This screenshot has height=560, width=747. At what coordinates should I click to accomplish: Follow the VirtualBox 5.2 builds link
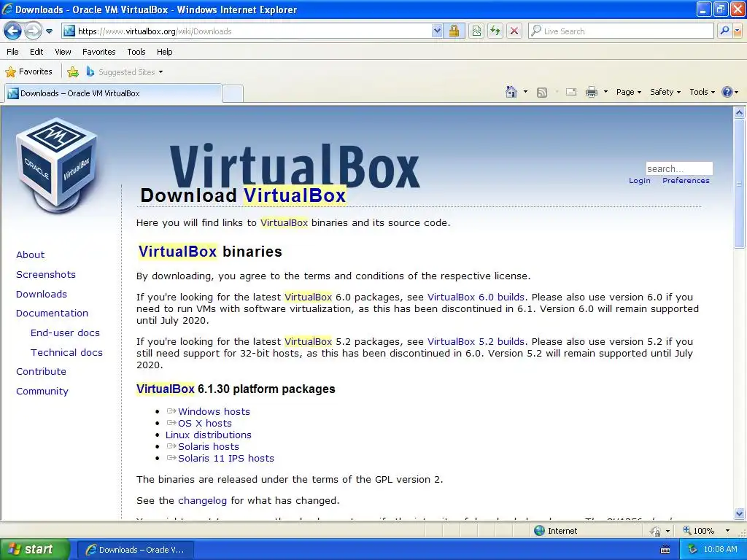click(x=476, y=341)
